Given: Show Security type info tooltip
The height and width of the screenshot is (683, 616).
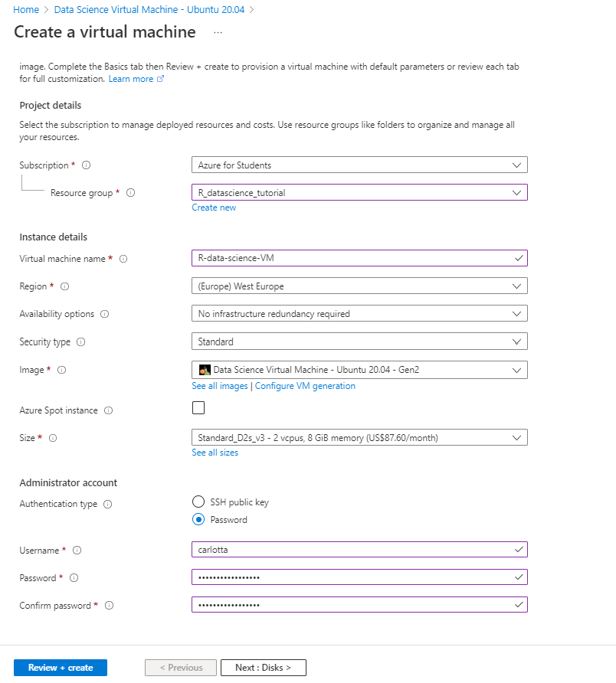Looking at the screenshot, I should pos(80,342).
